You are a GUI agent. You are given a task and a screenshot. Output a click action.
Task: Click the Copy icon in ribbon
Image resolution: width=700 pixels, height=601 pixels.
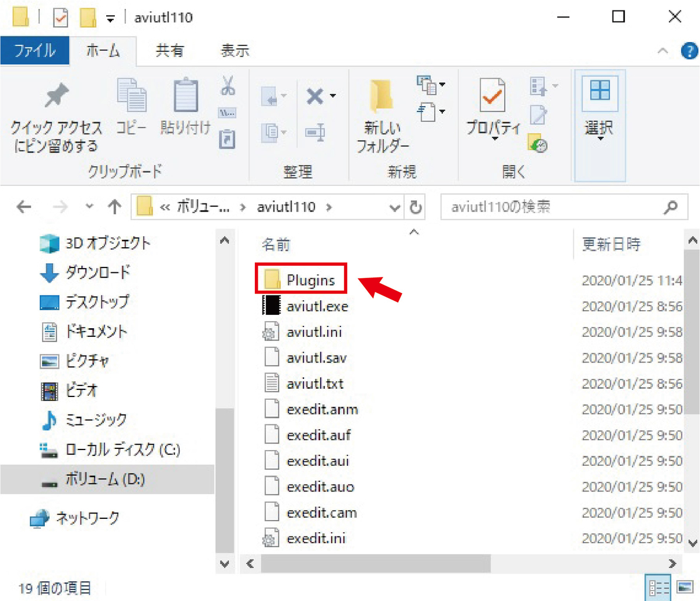(x=131, y=95)
